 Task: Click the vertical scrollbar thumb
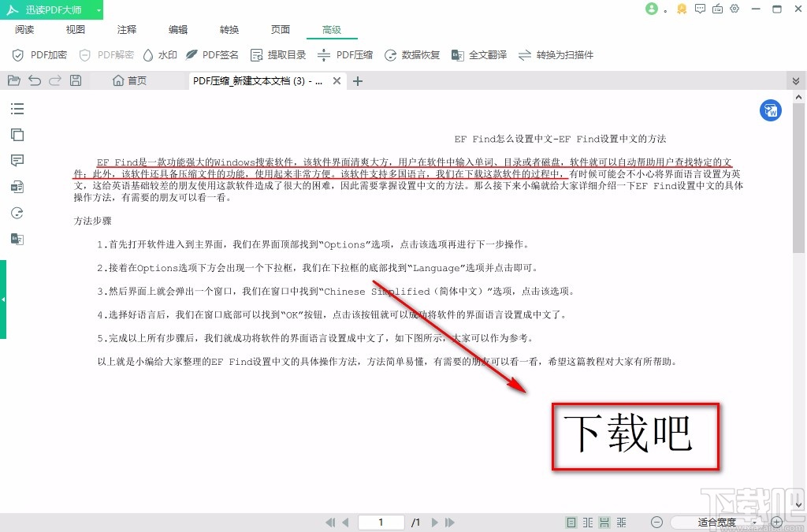coord(798,177)
